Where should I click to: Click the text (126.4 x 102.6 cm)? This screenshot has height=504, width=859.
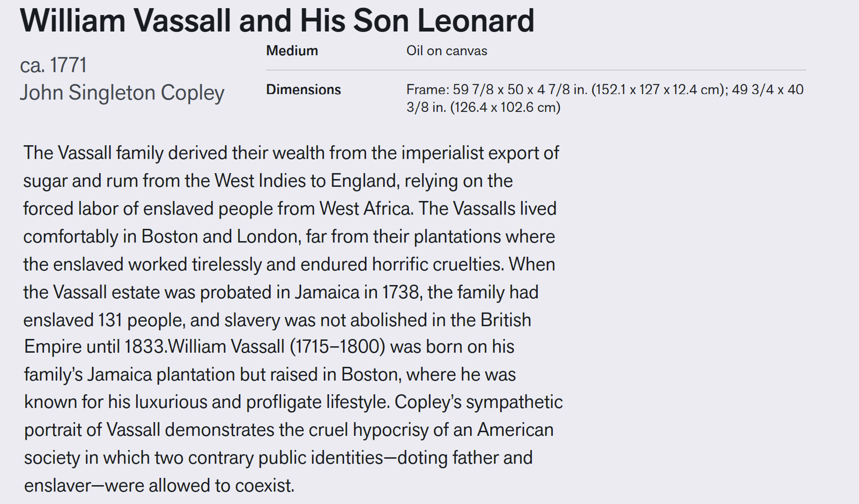tap(506, 107)
